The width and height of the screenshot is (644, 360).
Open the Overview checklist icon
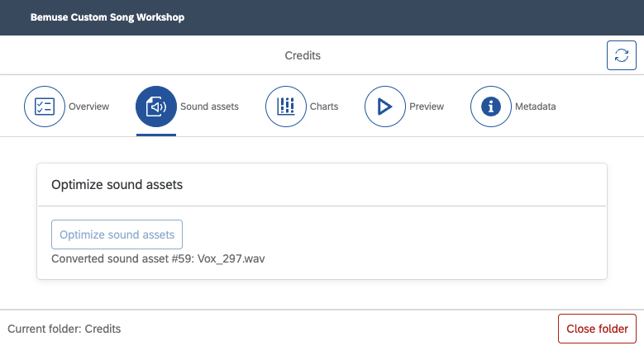pyautogui.click(x=44, y=107)
